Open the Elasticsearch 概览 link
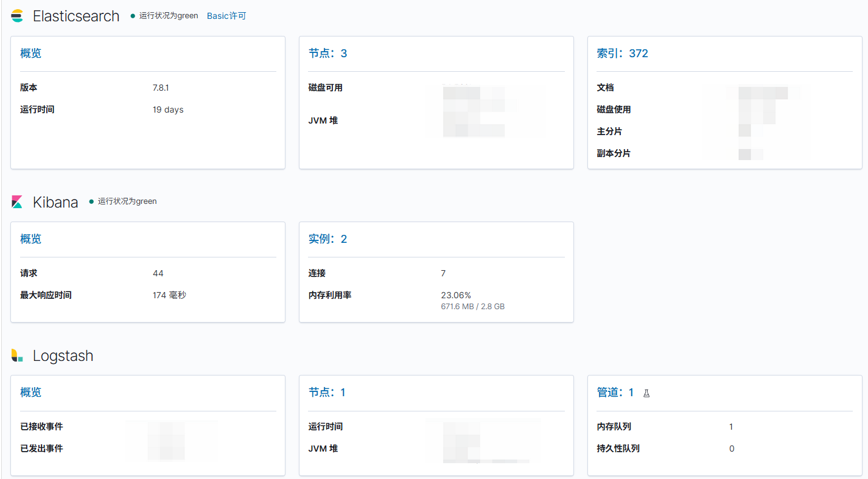Viewport: 868px width, 479px height. [x=31, y=54]
